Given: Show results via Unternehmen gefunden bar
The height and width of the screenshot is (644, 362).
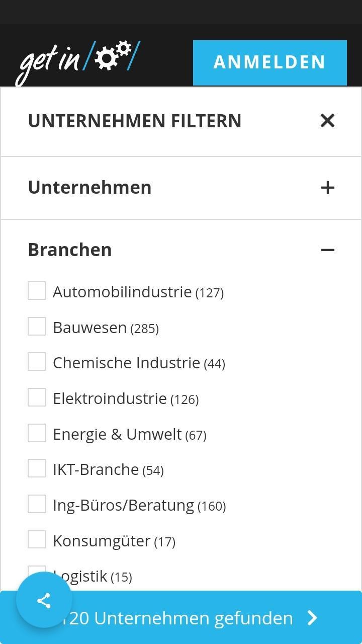Looking at the screenshot, I should pyautogui.click(x=181, y=617).
